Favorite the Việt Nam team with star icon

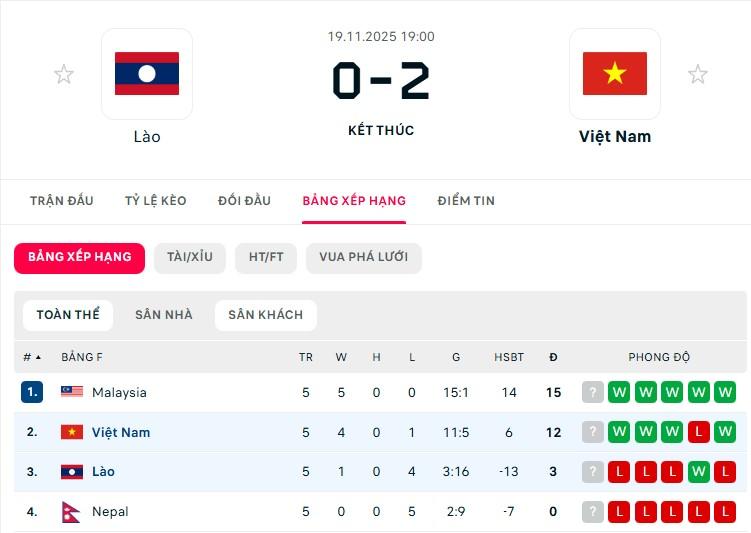point(698,74)
